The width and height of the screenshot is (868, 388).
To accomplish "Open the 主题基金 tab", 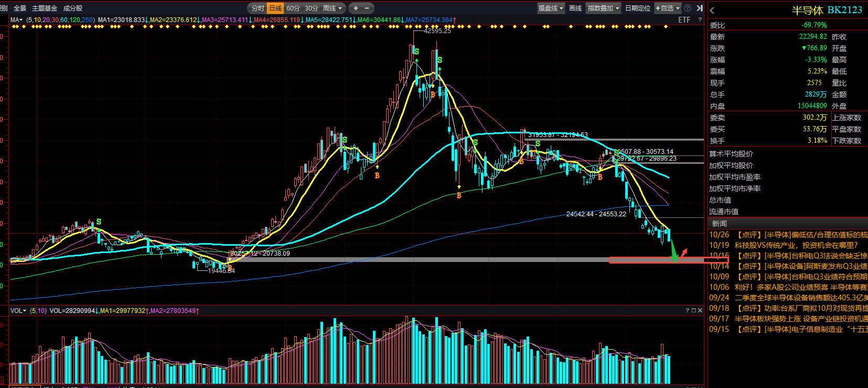I will click(45, 8).
